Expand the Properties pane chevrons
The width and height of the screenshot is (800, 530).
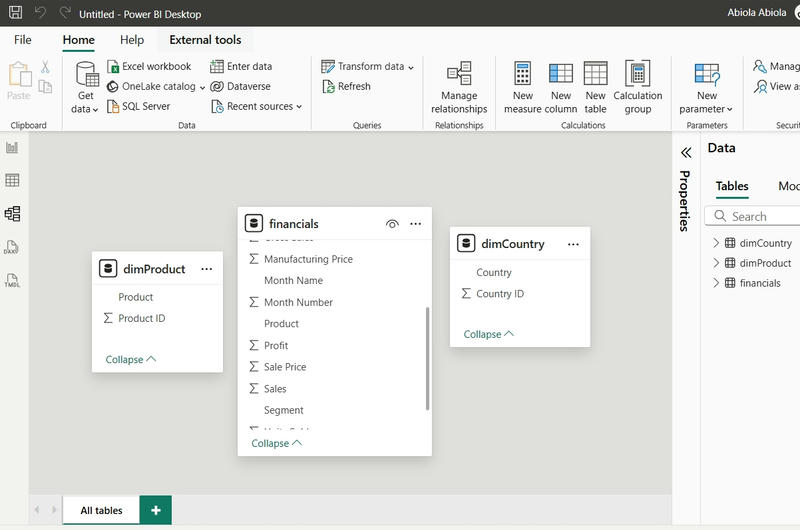pyautogui.click(x=686, y=153)
